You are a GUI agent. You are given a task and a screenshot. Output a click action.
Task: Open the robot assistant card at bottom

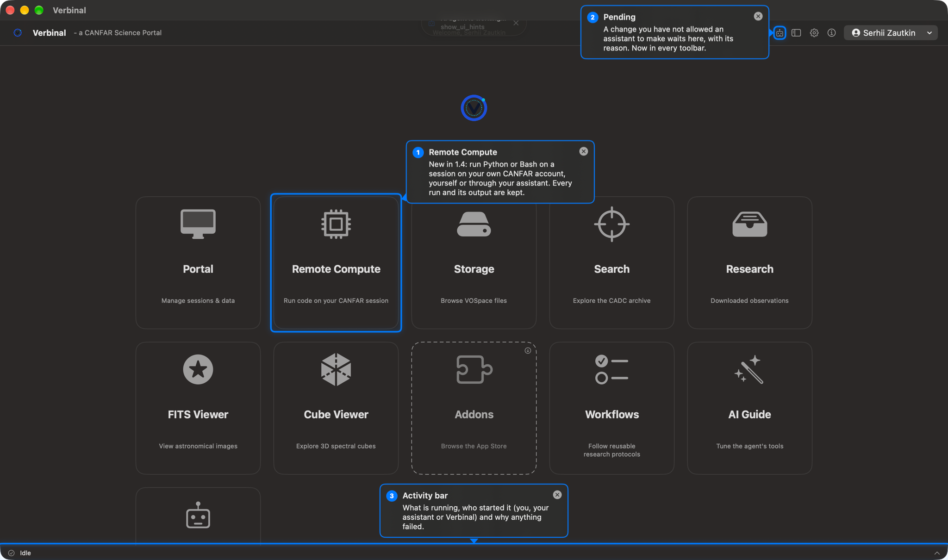[x=198, y=515]
